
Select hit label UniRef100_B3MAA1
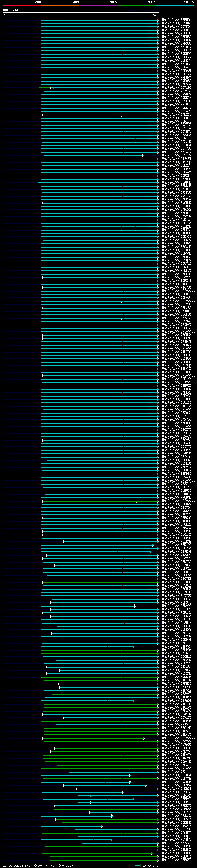pyautogui.click(x=176, y=423)
